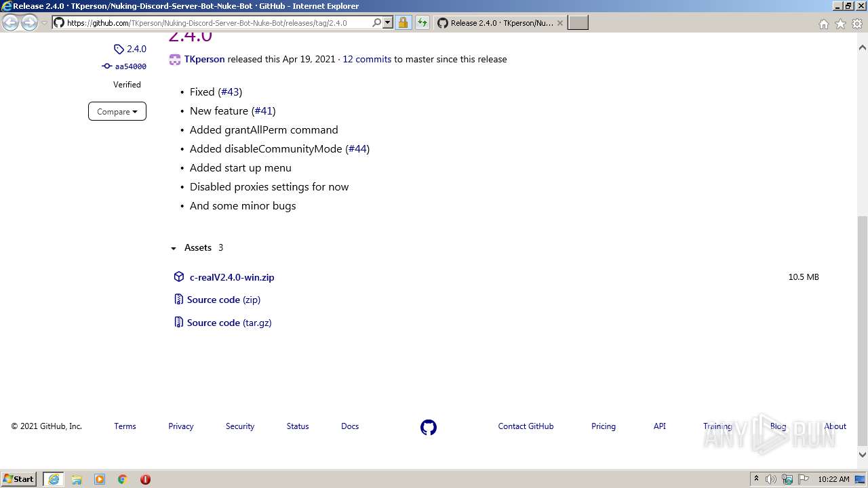The image size is (868, 488).
Task: Click the volume speaker icon in system tray
Action: 771,479
